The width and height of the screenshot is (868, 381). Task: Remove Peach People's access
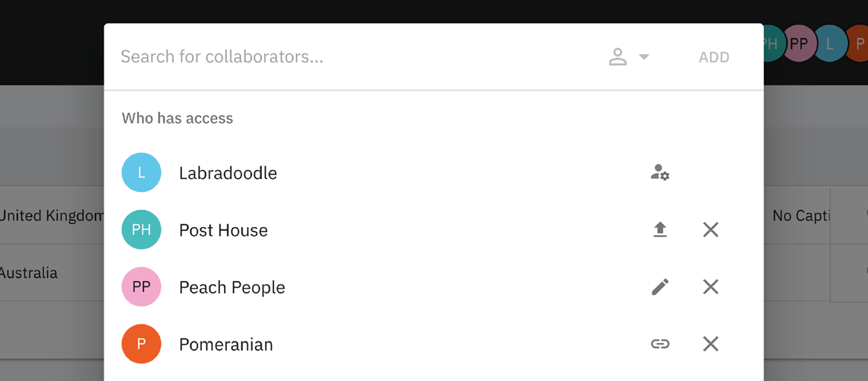(x=710, y=287)
